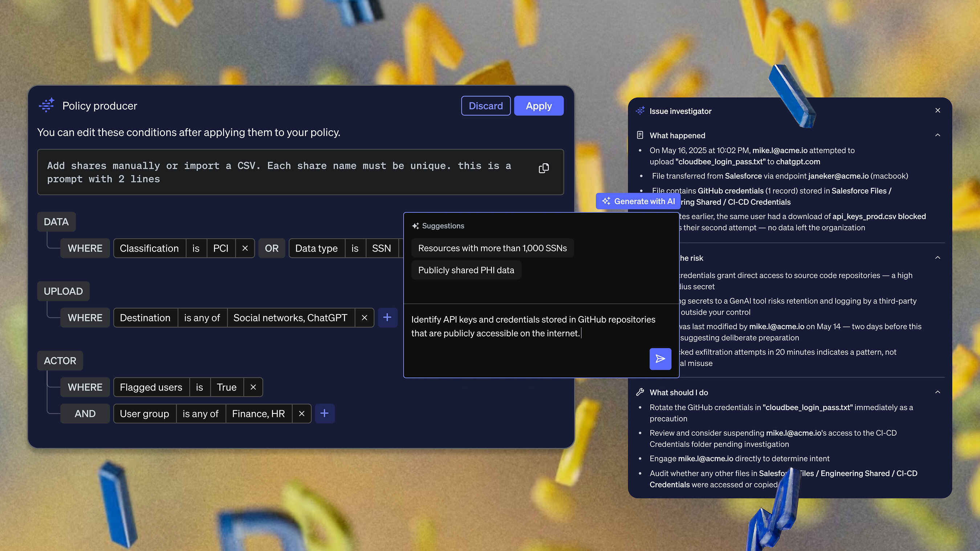Discard the generated policy conditions
The image size is (980, 551).
[486, 106]
